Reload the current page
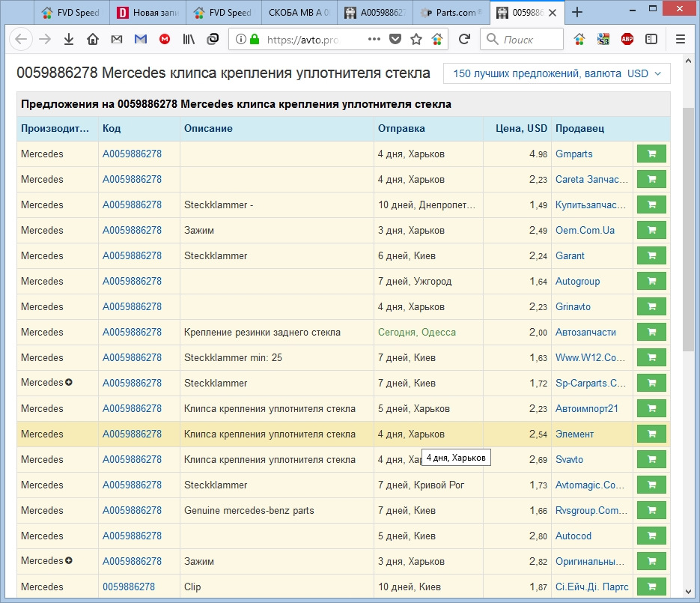Screen dimensions: 700x603 (464, 39)
